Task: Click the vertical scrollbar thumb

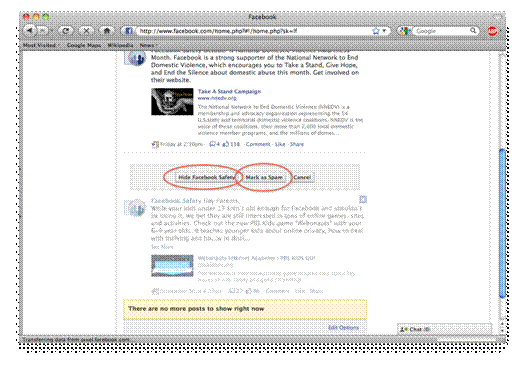Action: pos(502,223)
